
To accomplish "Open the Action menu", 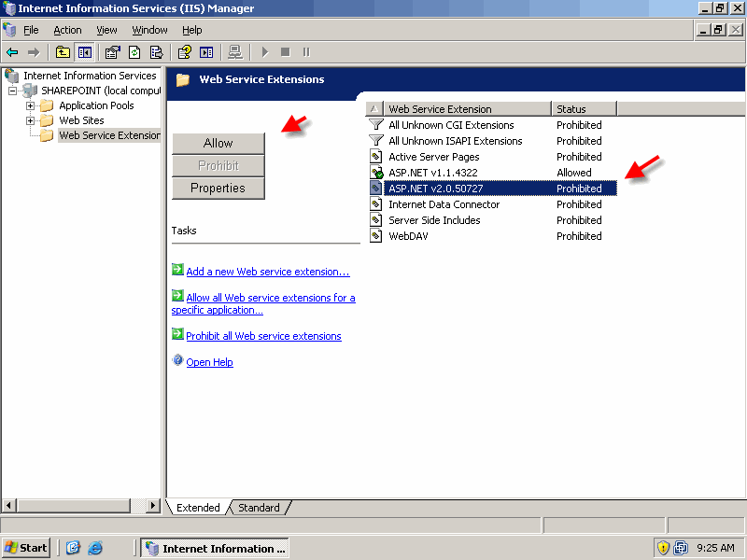I will pos(67,30).
